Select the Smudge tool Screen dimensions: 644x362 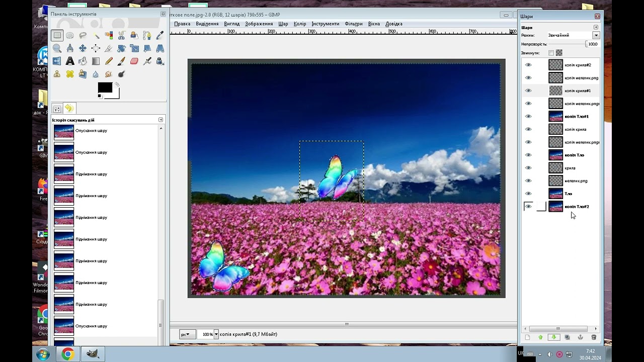(109, 74)
